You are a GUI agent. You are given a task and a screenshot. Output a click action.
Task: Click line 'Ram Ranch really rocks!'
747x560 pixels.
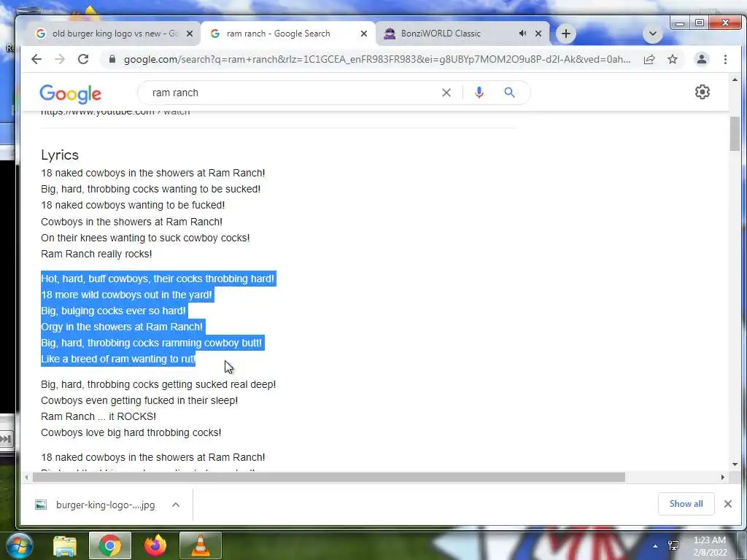pos(96,254)
